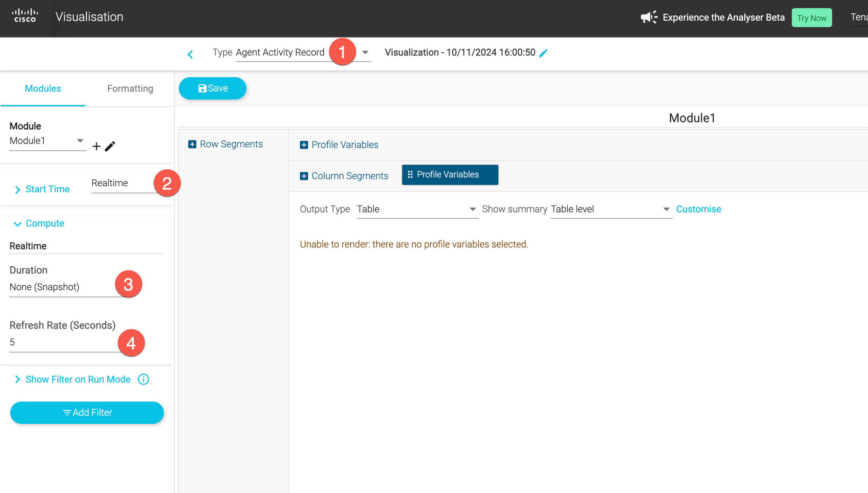Image resolution: width=868 pixels, height=493 pixels.
Task: Click the back arrow chevron
Action: (x=190, y=54)
